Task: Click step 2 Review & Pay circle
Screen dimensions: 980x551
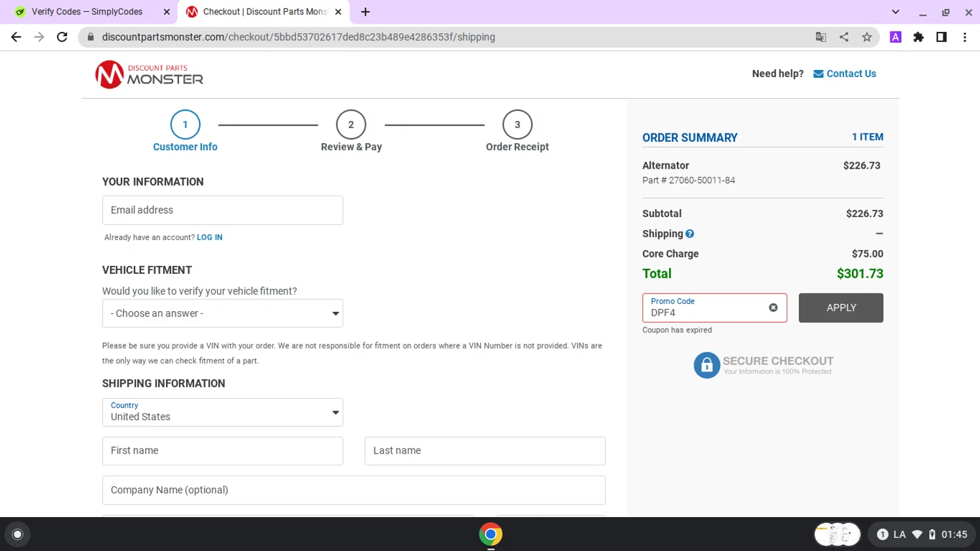Action: [x=351, y=124]
